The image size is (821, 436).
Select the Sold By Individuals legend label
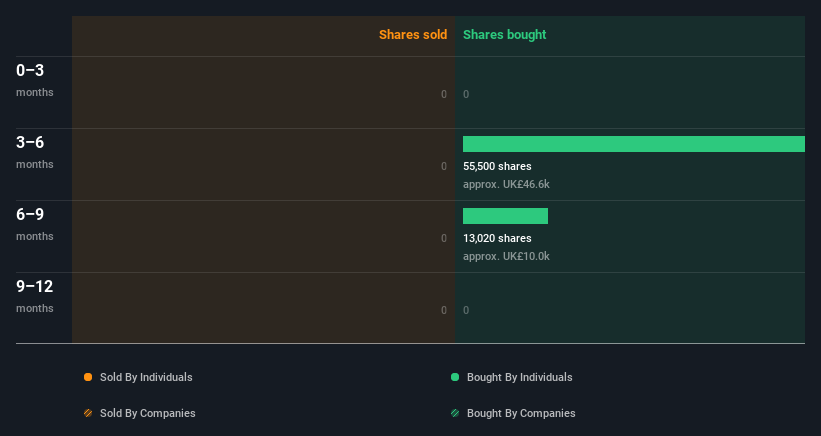click(146, 377)
